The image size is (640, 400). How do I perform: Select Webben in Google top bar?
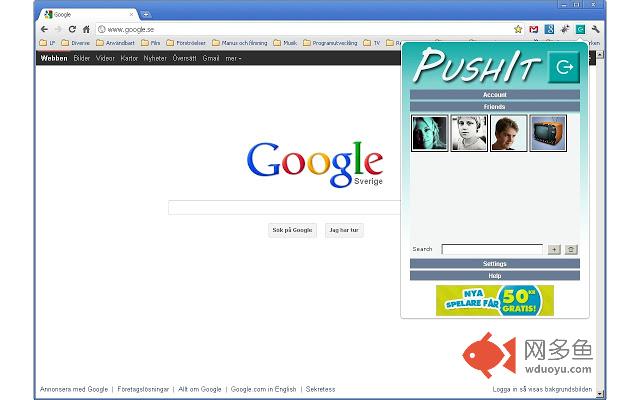pyautogui.click(x=54, y=58)
